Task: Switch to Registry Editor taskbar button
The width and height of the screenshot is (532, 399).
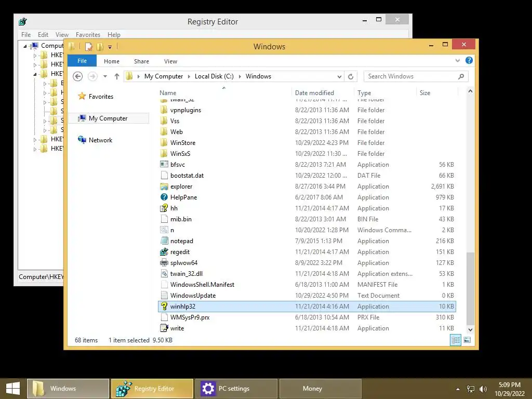Action: (x=152, y=389)
